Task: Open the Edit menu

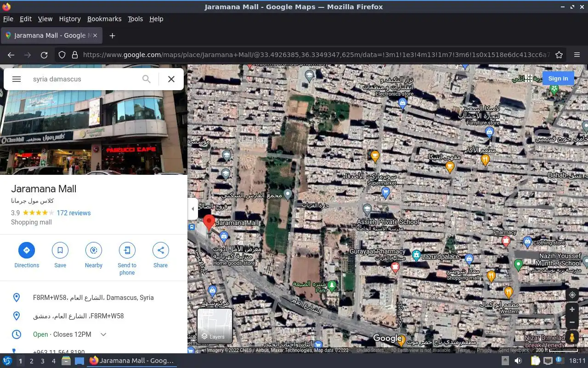Action: coord(26,19)
